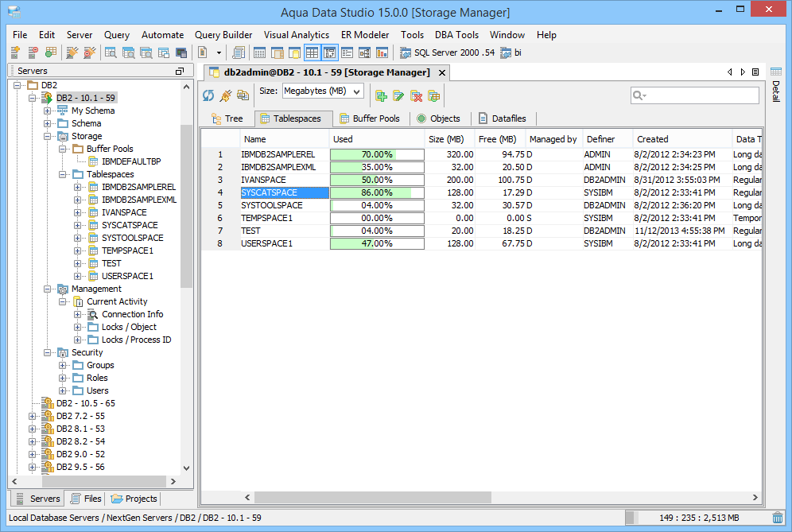This screenshot has width=792, height=532.
Task: Select DB2 - 10.5 - 65 server in tree
Action: click(x=85, y=404)
